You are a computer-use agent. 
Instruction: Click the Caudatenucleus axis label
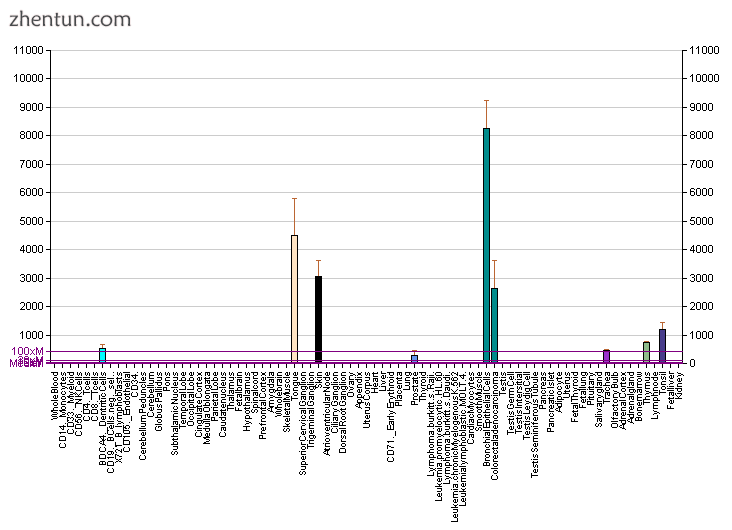[223, 404]
